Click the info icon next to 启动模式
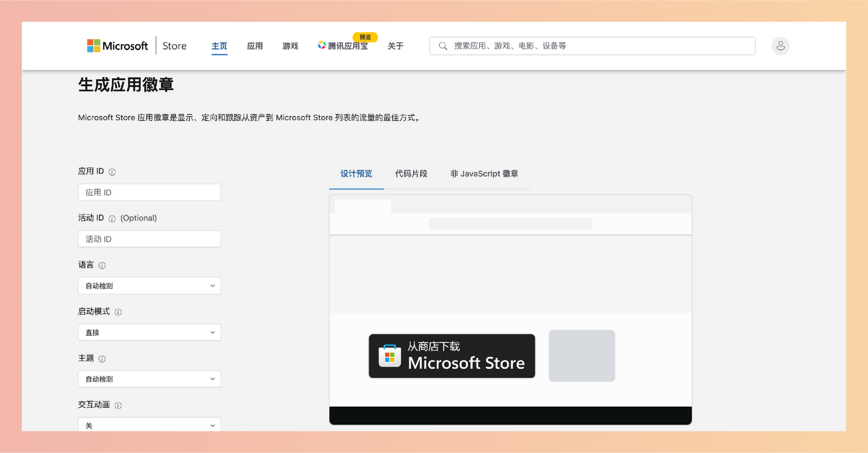Screen dimensions: 868x453 pyautogui.click(x=118, y=311)
